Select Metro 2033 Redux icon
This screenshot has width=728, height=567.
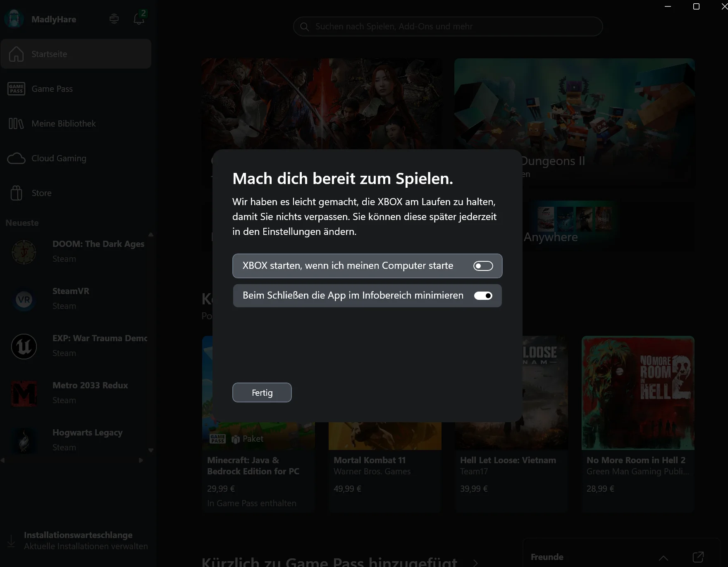pos(24,393)
